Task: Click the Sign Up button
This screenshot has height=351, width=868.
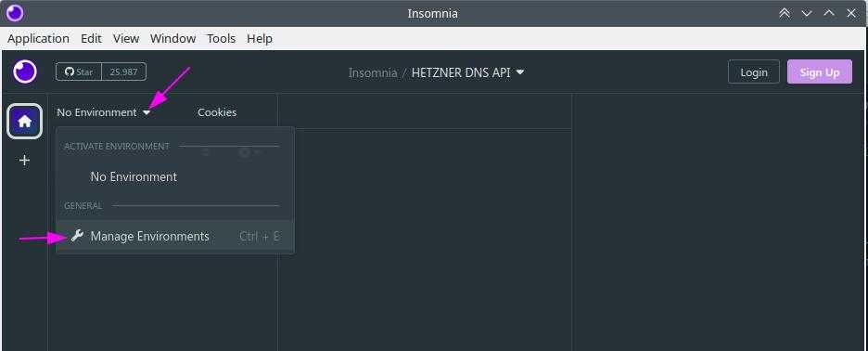Action: coord(819,72)
